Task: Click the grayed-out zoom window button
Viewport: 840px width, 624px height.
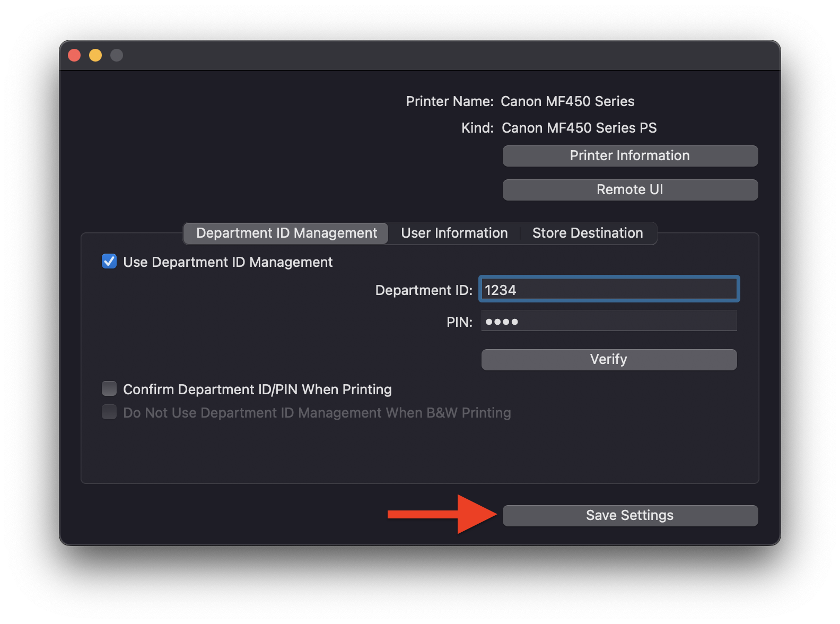Action: coord(117,55)
